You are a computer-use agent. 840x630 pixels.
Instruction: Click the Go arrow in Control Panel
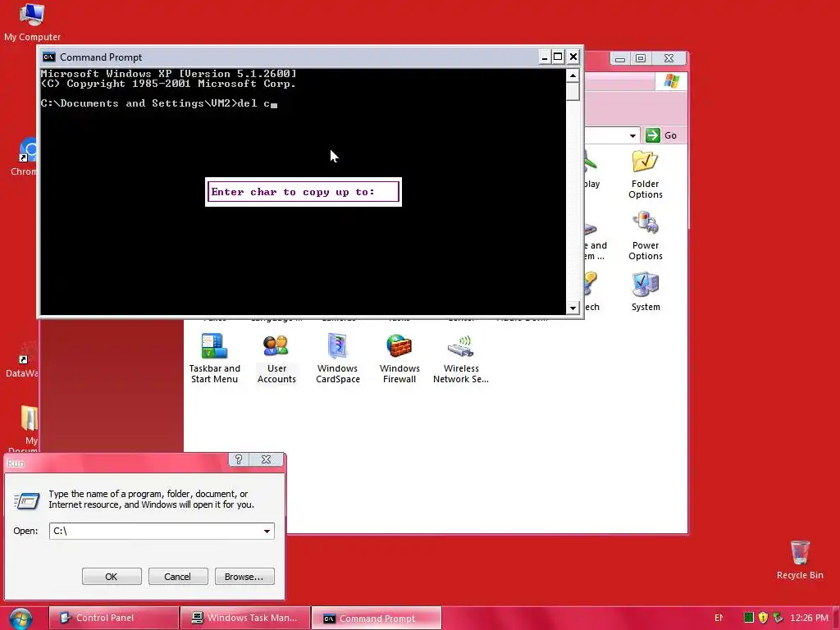point(652,135)
